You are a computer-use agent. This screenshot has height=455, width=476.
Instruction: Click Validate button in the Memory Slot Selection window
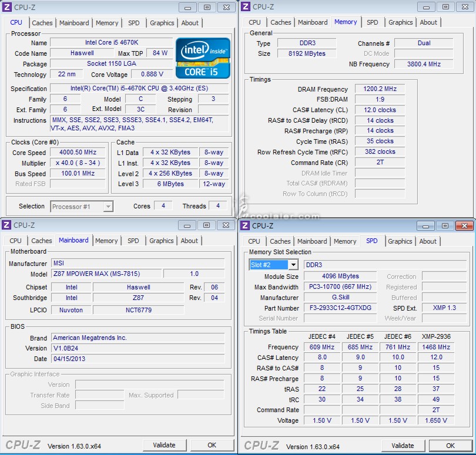click(x=403, y=446)
